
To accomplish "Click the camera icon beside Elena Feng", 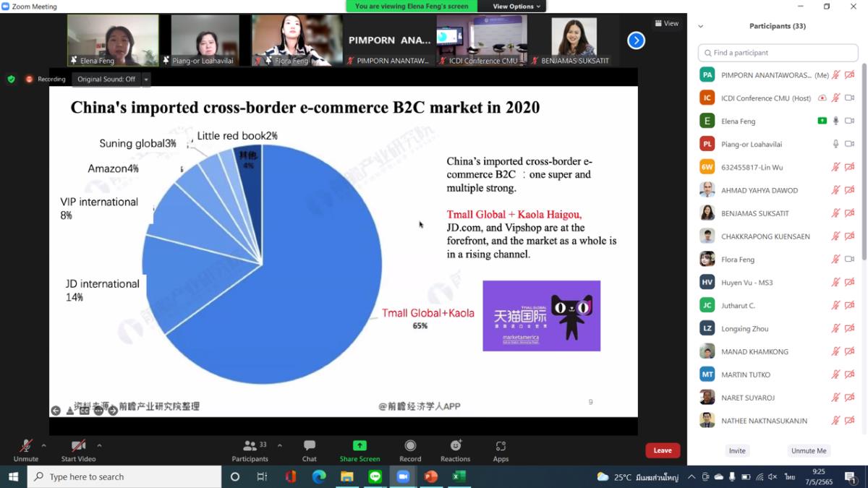I will click(850, 121).
